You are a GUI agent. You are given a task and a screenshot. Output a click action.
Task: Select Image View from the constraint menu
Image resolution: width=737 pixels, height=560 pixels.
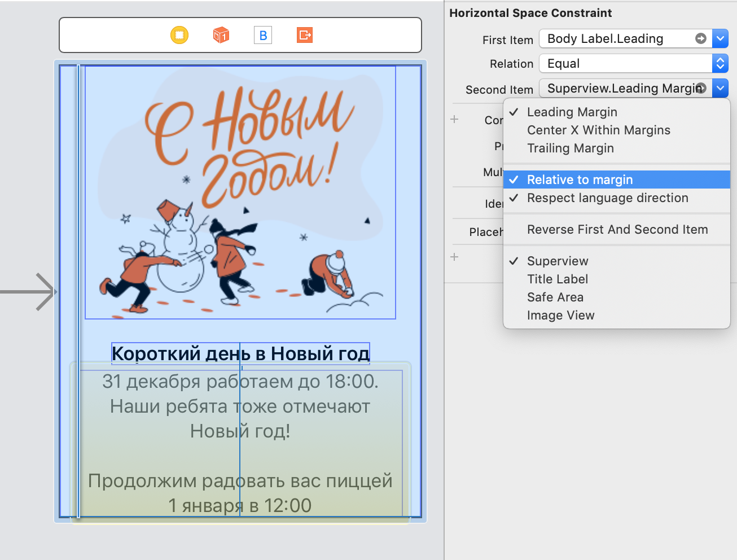pos(560,315)
